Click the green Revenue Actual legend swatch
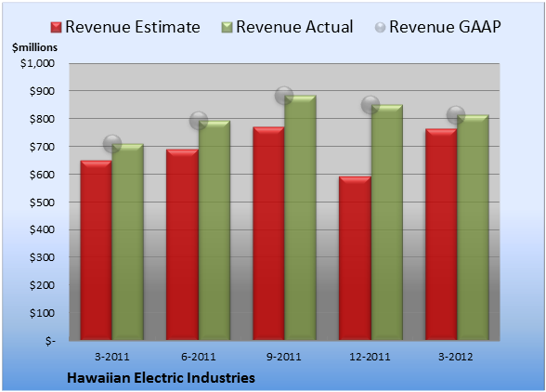The width and height of the screenshot is (546, 392). (227, 28)
